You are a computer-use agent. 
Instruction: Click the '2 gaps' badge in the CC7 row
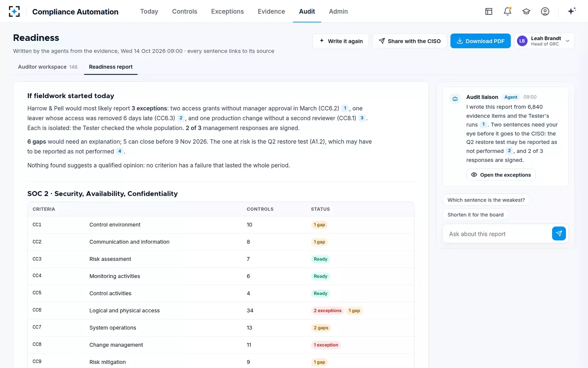(321, 328)
